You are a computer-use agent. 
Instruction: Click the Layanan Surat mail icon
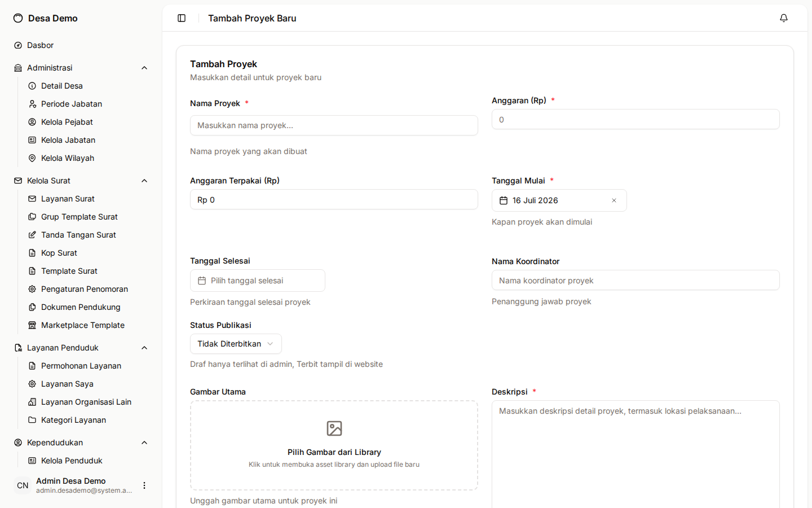pyautogui.click(x=32, y=199)
